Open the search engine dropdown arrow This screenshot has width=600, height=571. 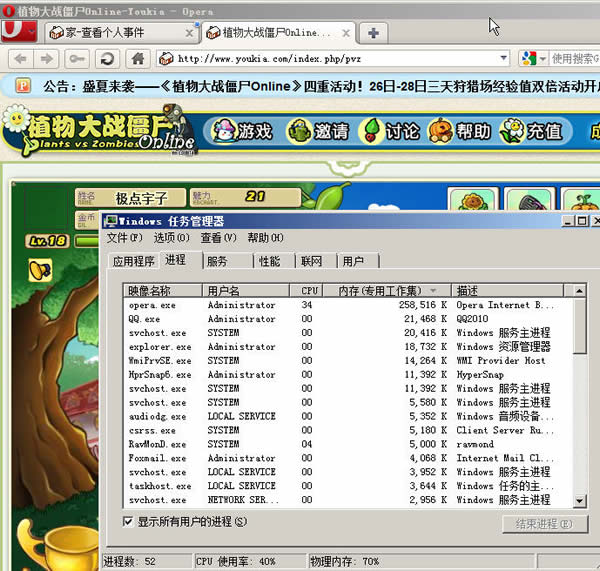(x=543, y=59)
